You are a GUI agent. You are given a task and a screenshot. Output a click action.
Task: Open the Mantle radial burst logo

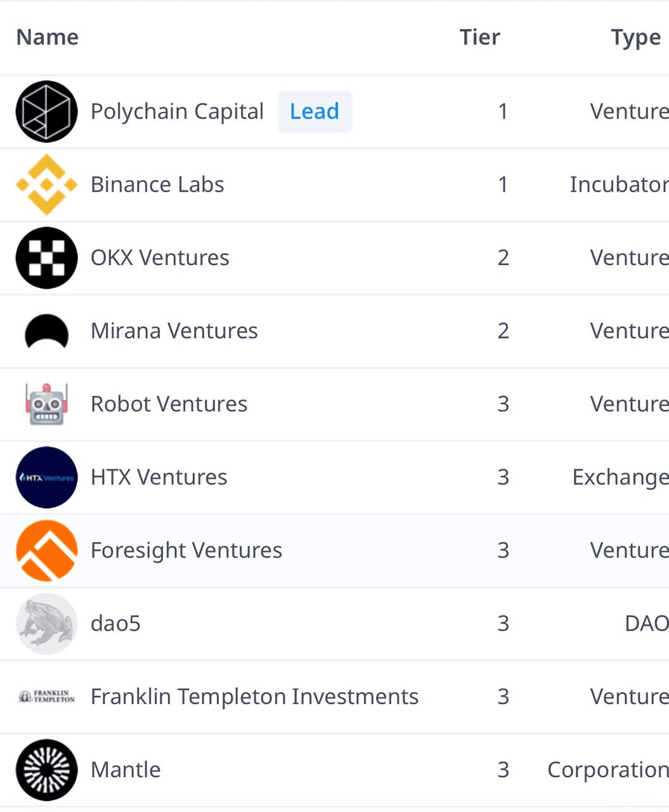click(x=46, y=770)
